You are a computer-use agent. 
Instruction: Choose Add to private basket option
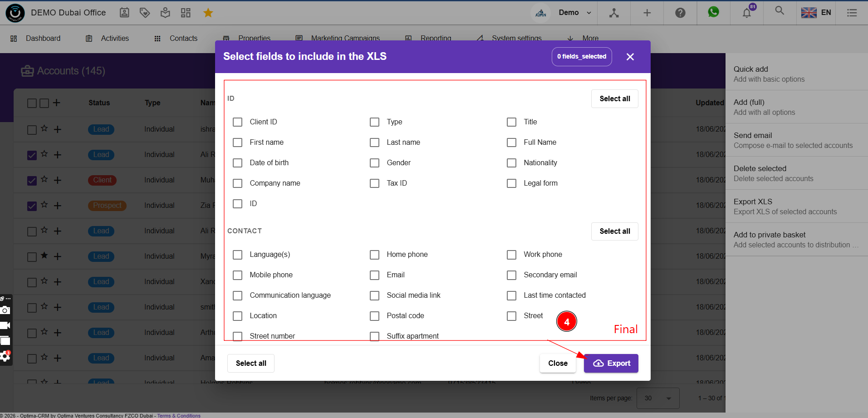tap(797, 240)
